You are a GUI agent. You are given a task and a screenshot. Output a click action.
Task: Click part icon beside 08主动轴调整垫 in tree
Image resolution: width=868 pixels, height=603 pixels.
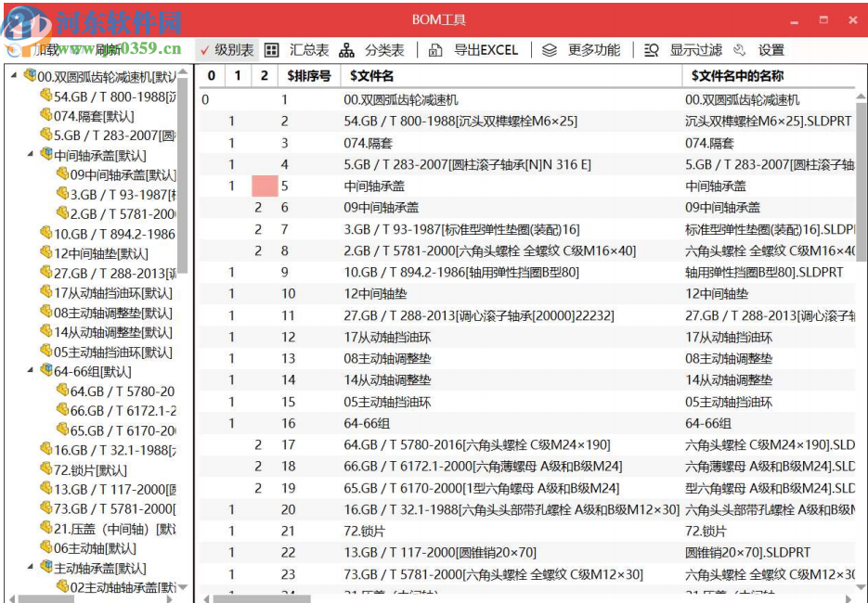(46, 311)
